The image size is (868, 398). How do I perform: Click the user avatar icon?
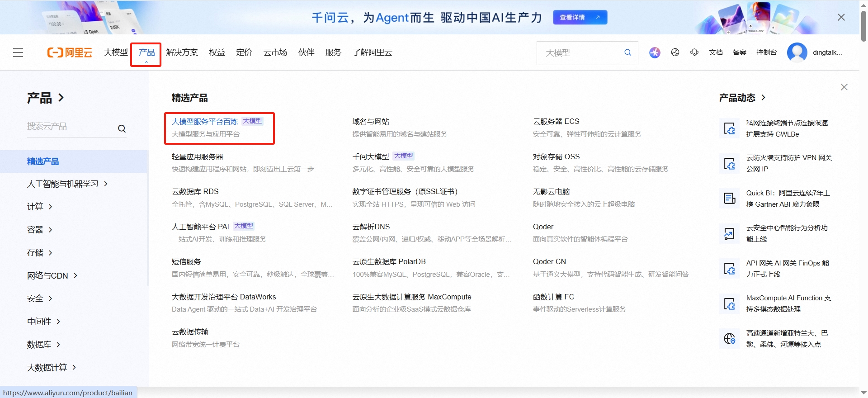tap(797, 52)
